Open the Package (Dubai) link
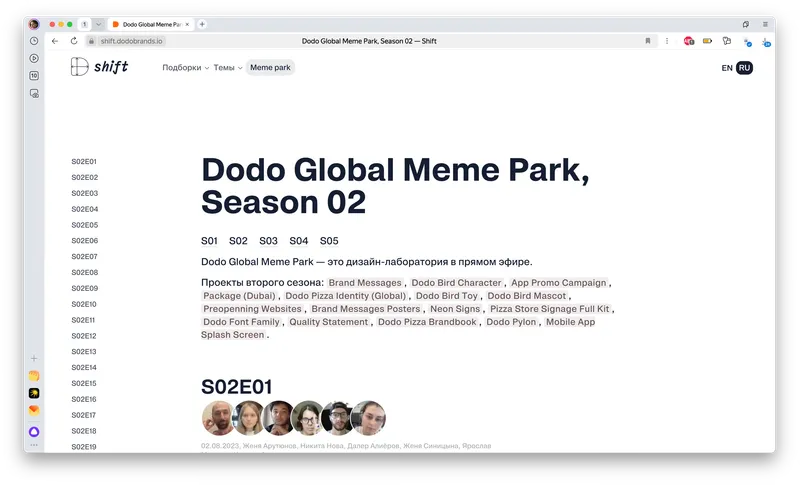This screenshot has height=485, width=800. click(x=239, y=296)
